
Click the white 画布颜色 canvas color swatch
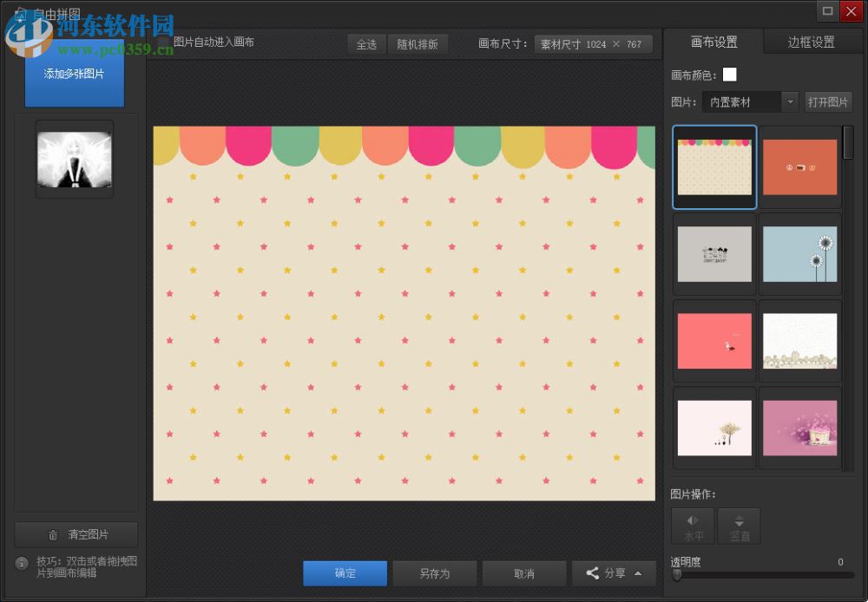pos(729,75)
